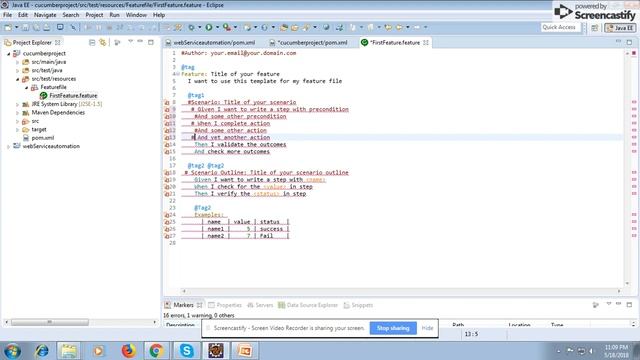Open the Window menu
Viewport: 640px width, 360px height.
[x=136, y=15]
